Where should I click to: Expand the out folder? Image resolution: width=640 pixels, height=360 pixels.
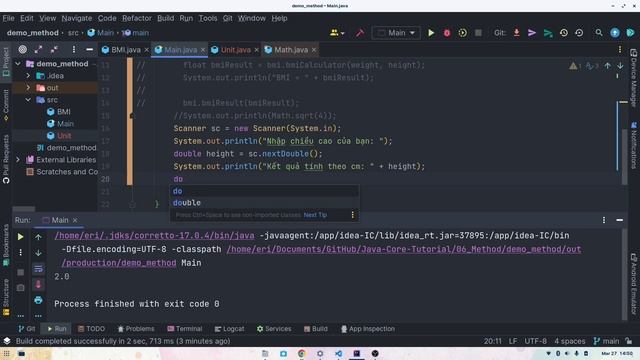(28, 87)
